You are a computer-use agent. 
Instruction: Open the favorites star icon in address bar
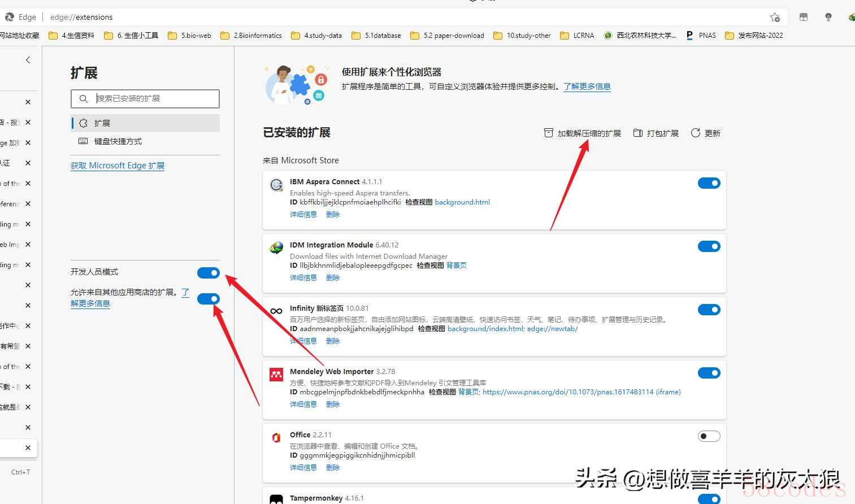pos(775,17)
